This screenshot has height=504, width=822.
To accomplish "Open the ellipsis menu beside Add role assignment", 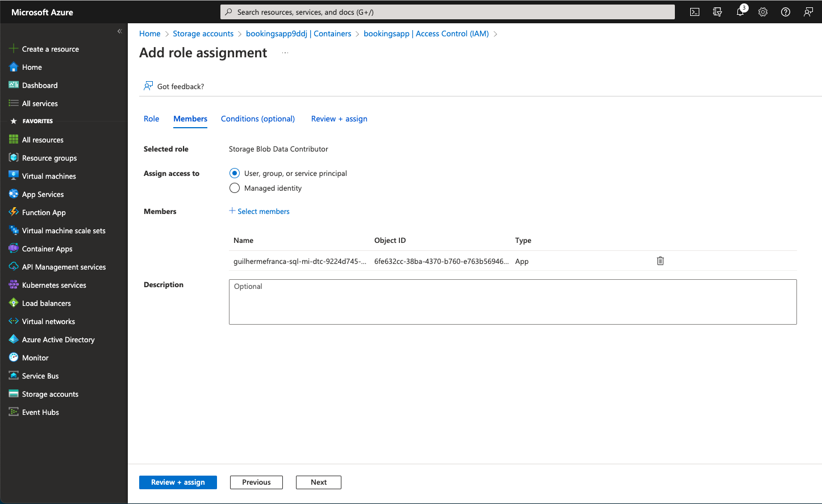I will [x=285, y=53].
